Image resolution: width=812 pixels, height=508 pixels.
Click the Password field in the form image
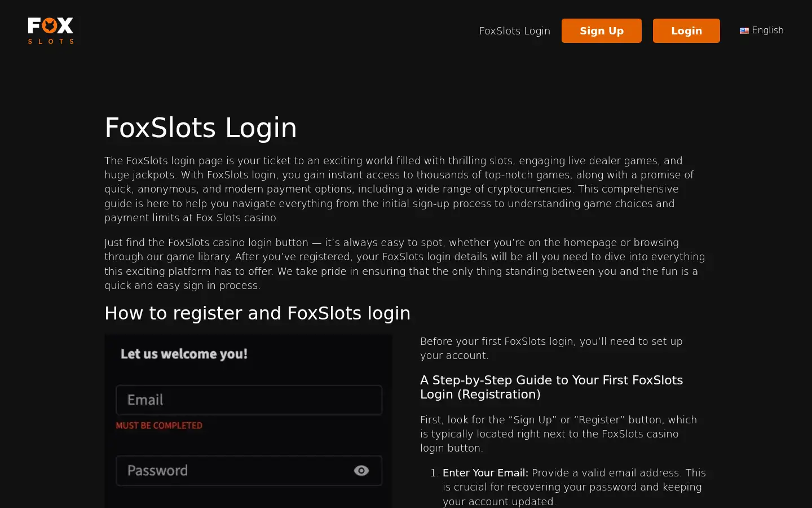click(x=249, y=471)
